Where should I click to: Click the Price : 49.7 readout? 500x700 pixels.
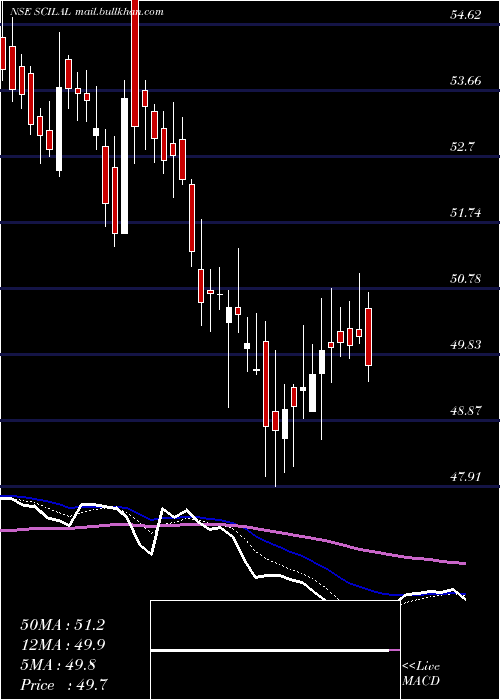64,685
